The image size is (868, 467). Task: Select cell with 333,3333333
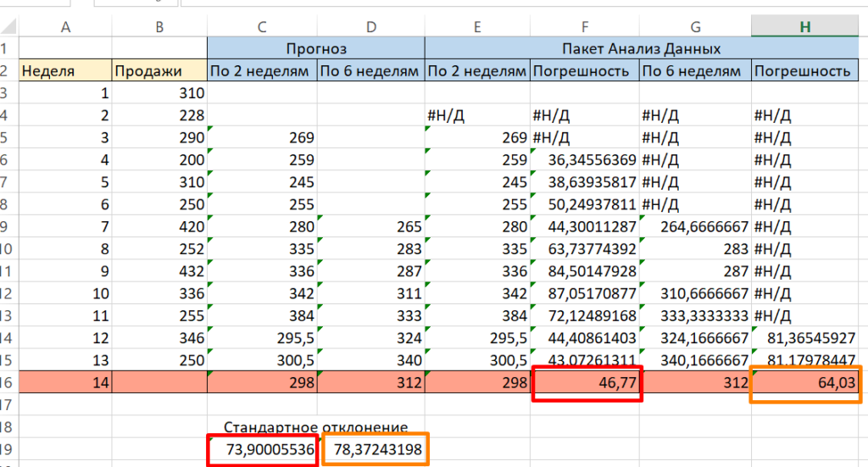tap(695, 315)
